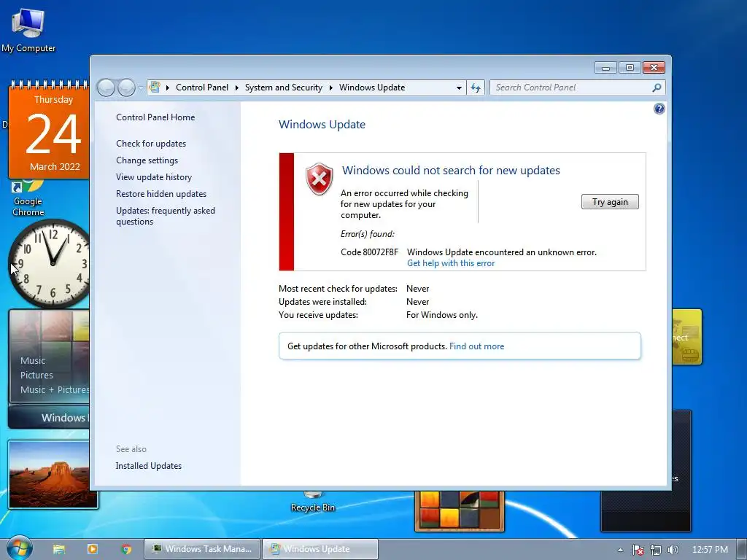
Task: Click the Windows Update taskbar button
Action: [320, 549]
